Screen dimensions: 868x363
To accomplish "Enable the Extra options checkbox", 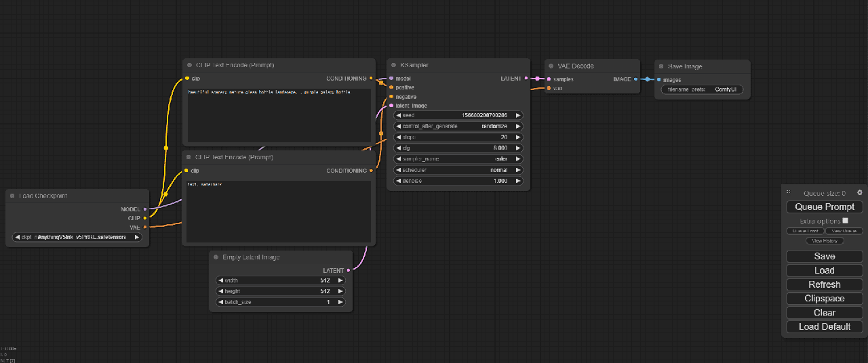I will coord(845,221).
